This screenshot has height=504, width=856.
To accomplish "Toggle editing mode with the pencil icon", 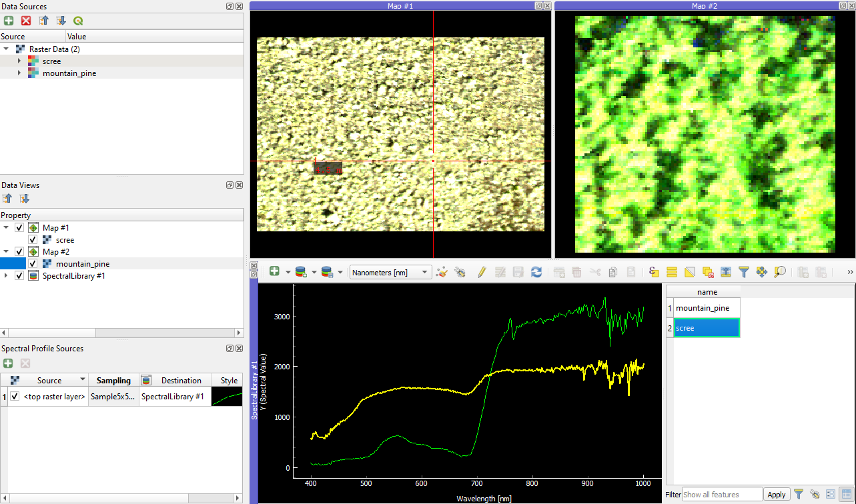I will coord(482,272).
